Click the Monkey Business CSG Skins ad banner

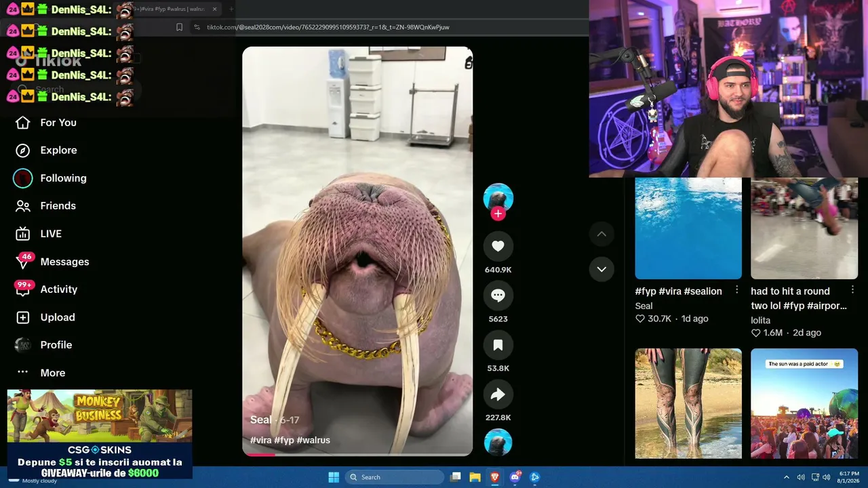pos(100,434)
